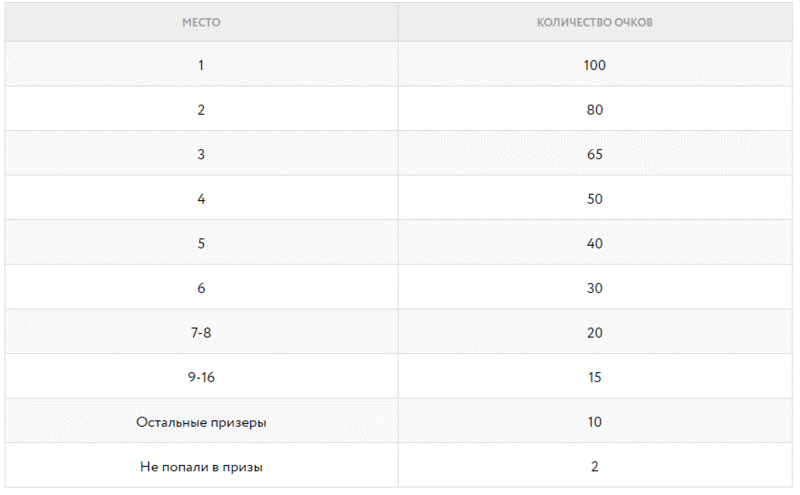
Task: Select the place 5 cell
Action: 201,243
